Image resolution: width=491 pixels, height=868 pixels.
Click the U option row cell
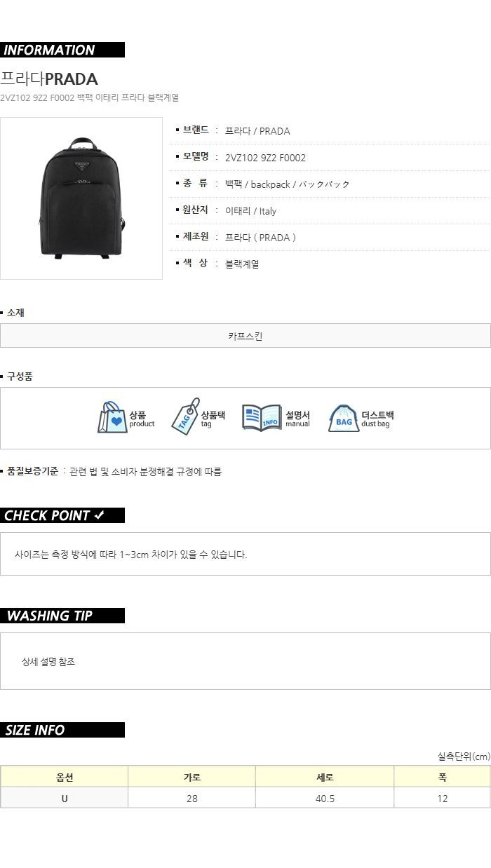pos(65,798)
